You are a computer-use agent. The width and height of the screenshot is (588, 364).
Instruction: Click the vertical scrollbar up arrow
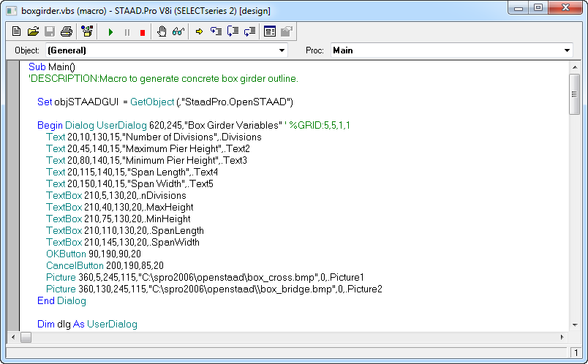pos(575,67)
